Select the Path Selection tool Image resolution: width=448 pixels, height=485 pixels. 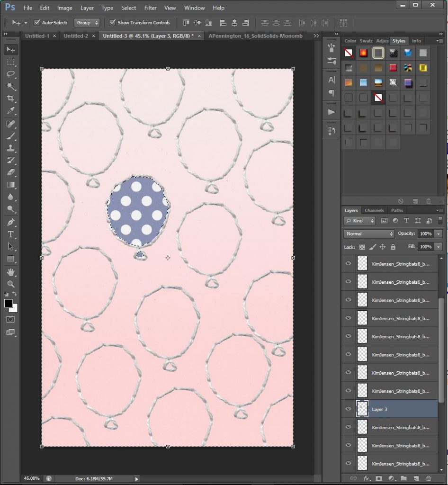[10, 246]
